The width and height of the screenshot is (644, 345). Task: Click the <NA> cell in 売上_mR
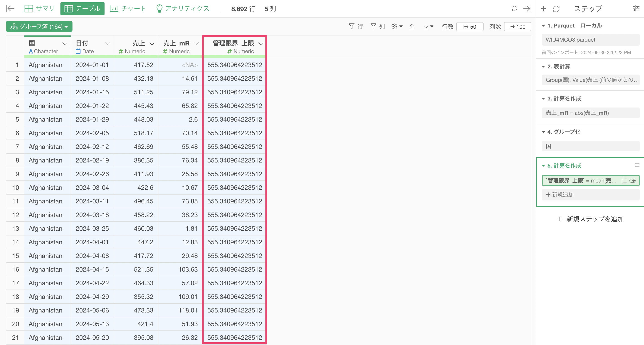pos(180,65)
